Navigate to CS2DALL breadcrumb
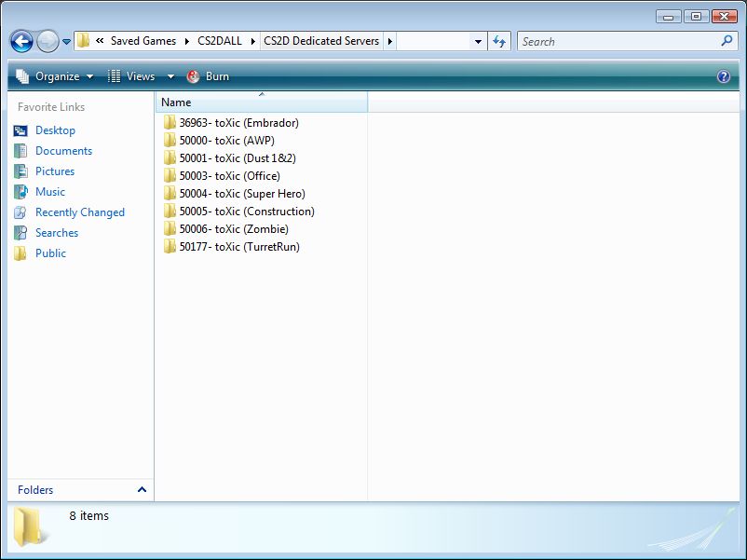Viewport: 747px width, 560px height. [220, 41]
